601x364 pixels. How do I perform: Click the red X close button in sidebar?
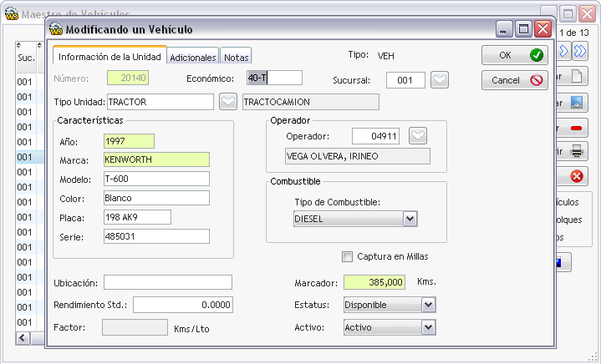(573, 176)
